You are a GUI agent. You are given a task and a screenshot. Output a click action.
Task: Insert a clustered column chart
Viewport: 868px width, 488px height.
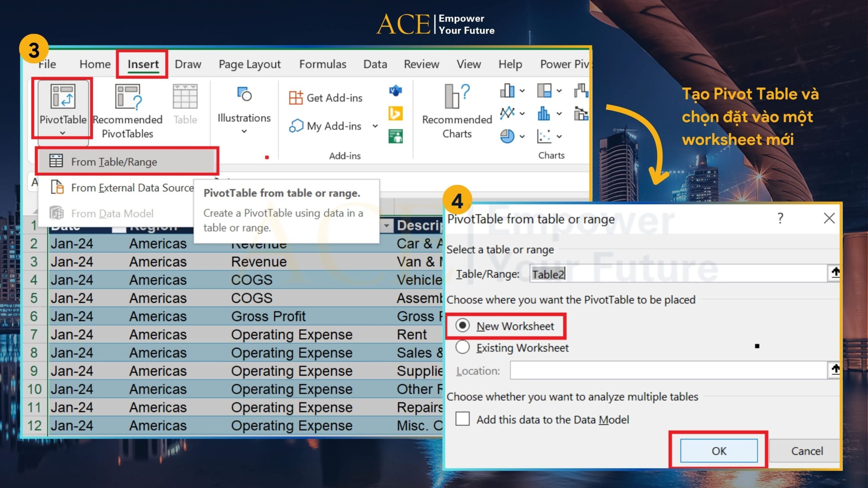507,90
